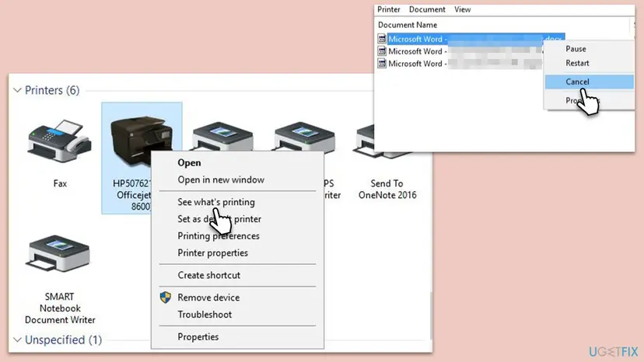Click the shield icon beside Remove device
644x362 pixels.
pos(166,298)
